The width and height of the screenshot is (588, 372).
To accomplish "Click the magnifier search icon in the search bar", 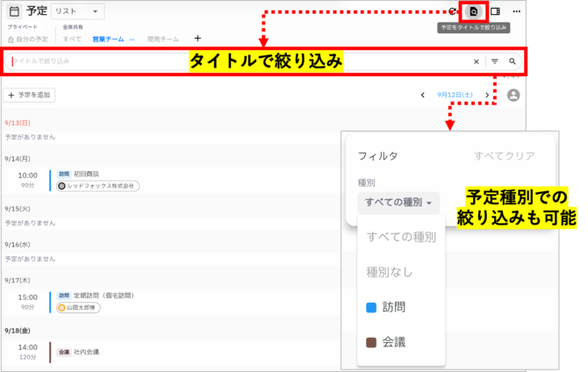I will tap(513, 61).
